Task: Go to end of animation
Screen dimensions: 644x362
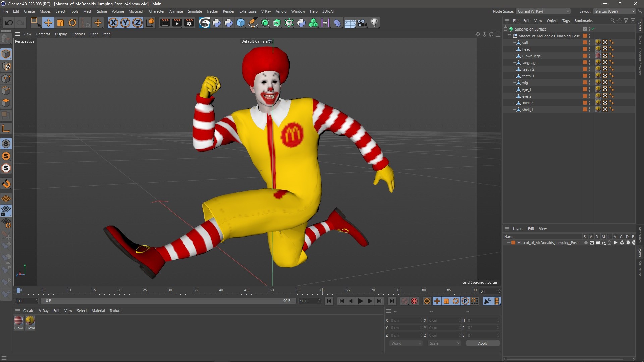Action: 392,301
